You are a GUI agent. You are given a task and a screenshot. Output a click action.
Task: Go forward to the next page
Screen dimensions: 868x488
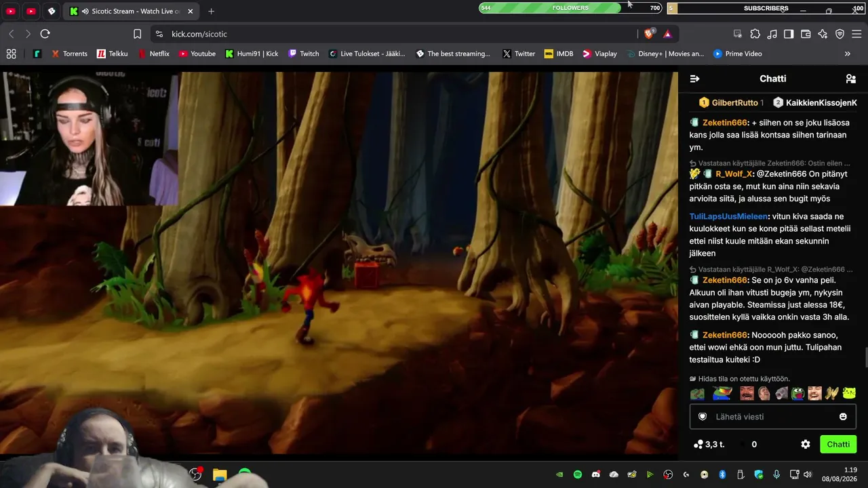[28, 34]
